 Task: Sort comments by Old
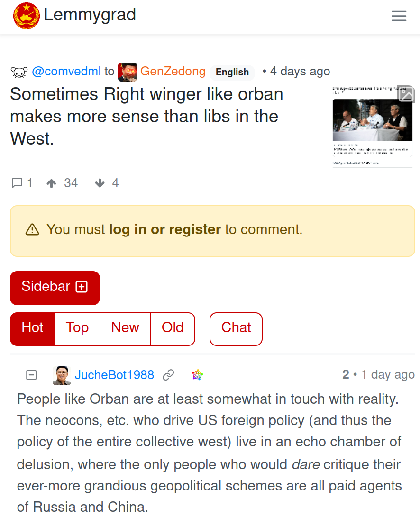173,329
